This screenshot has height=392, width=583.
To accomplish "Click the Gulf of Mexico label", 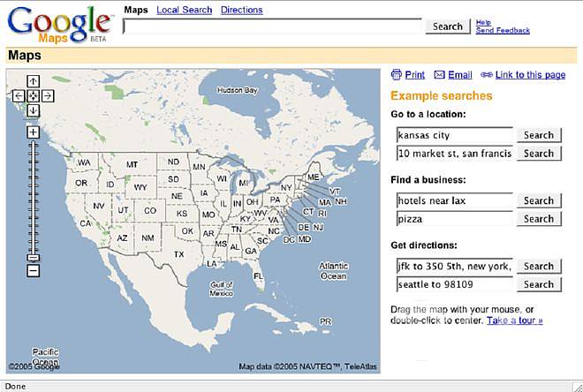I will [221, 289].
